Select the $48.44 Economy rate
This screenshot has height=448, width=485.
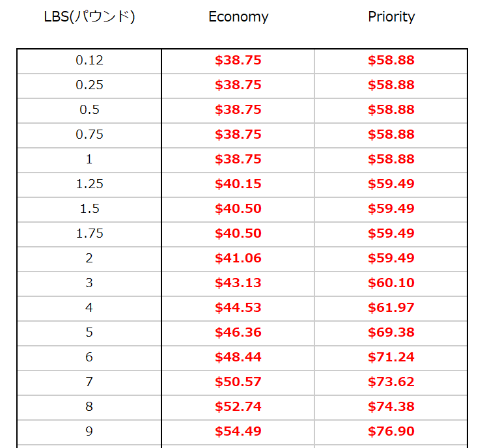point(238,357)
